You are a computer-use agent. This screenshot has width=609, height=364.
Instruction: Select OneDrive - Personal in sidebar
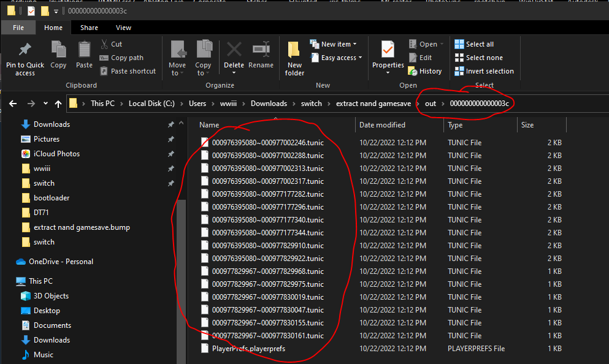[x=61, y=262]
